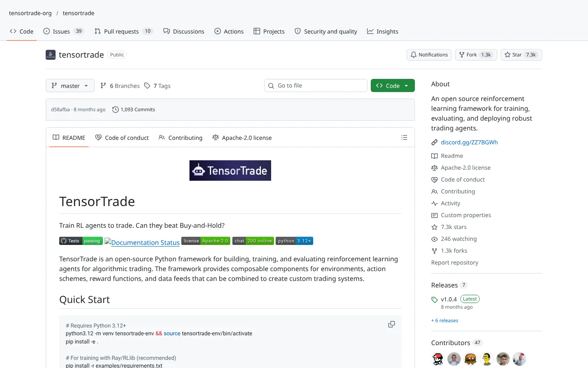The image size is (588, 368).
Task: Open the Activity link
Action: (x=446, y=203)
